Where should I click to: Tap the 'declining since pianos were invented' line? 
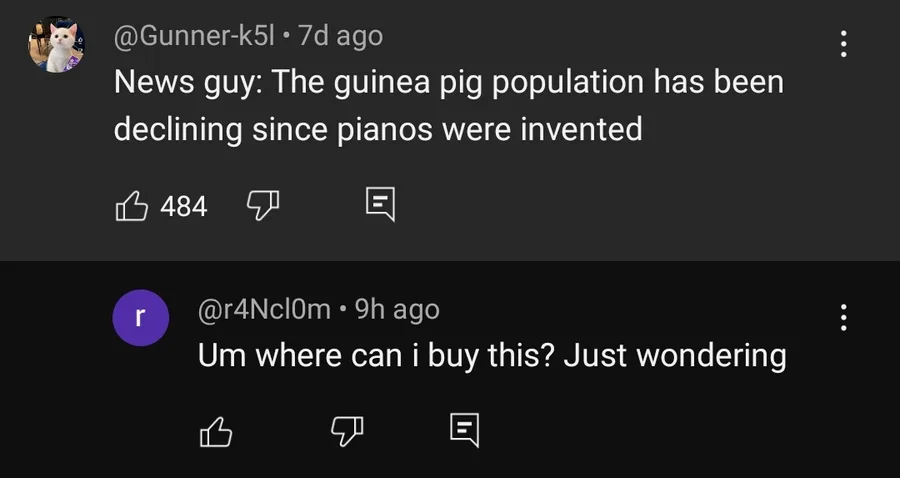[x=378, y=129]
